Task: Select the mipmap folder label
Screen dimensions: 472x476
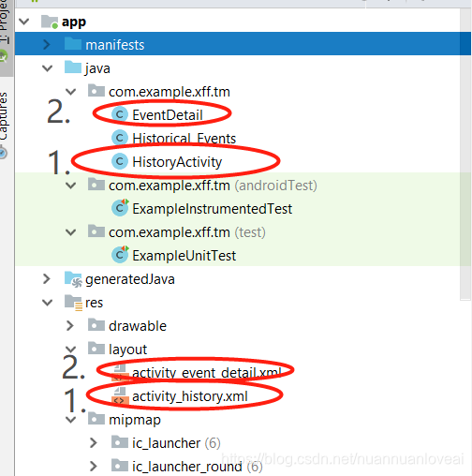Action: (135, 420)
